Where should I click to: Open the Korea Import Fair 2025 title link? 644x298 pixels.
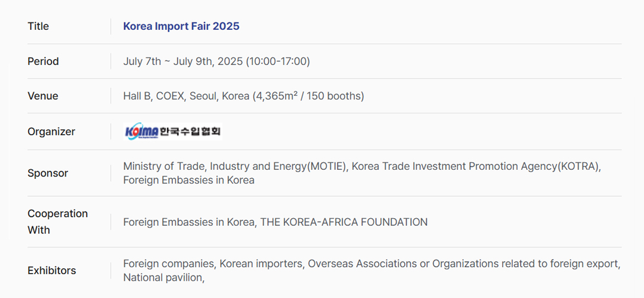(181, 26)
